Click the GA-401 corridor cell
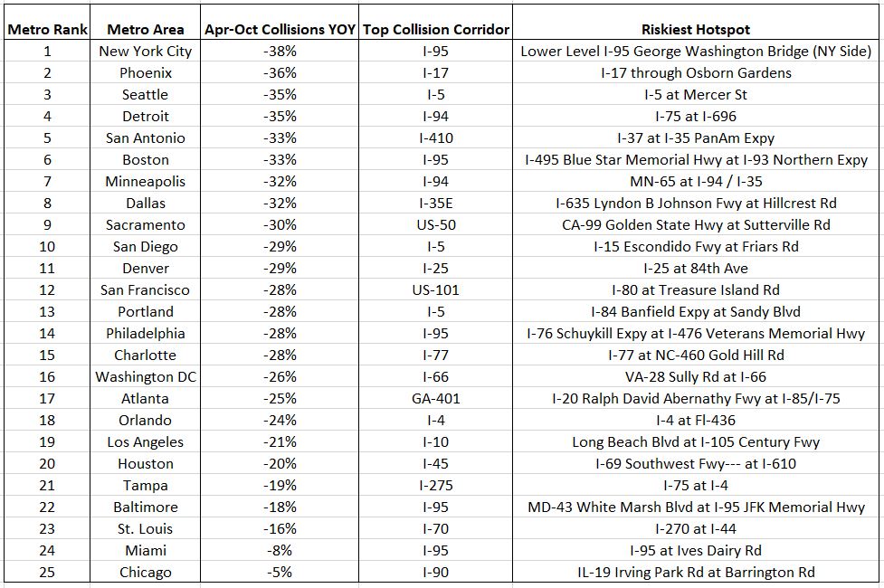This screenshot has height=588, width=884. click(436, 399)
